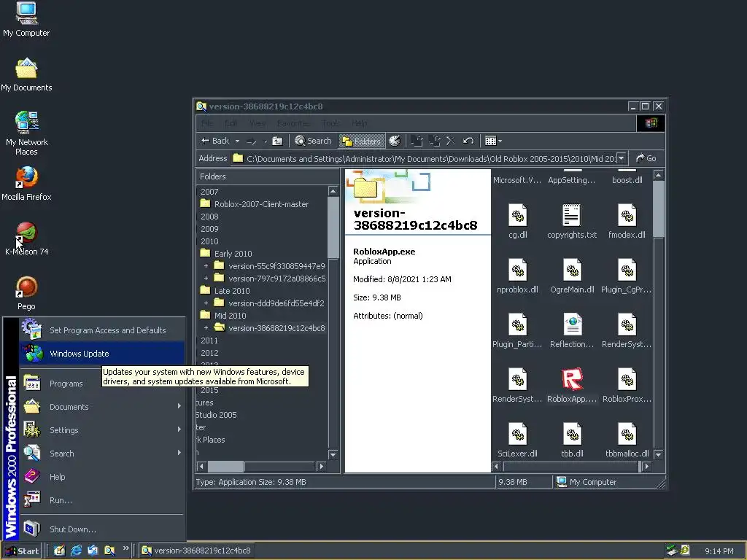Open the Help menu in Explorer
The width and height of the screenshot is (747, 560).
point(360,123)
